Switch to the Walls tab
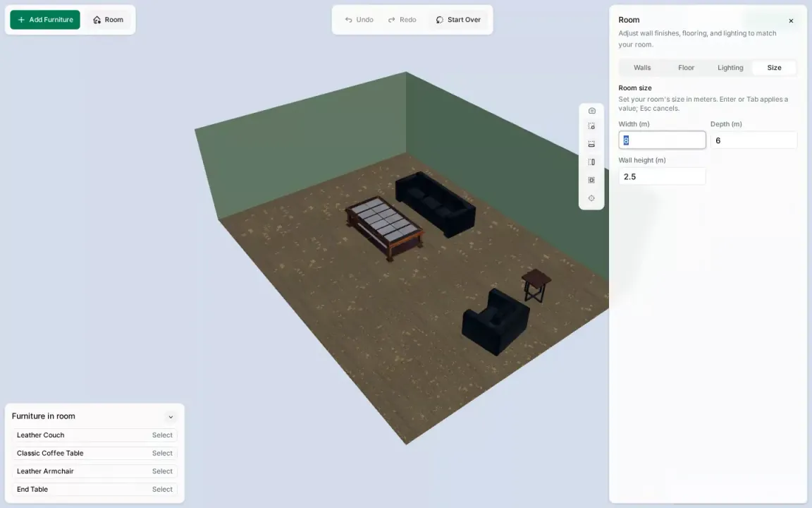The height and width of the screenshot is (508, 812). (x=642, y=68)
